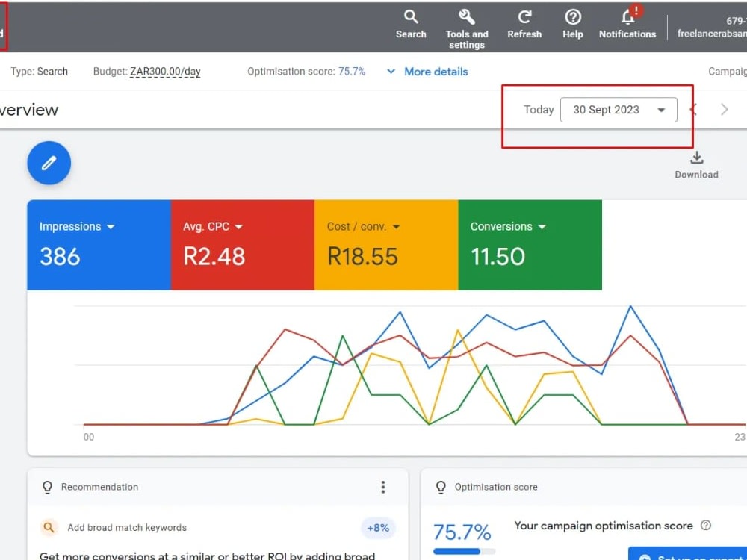Click the R2.48 Avg. CPC value
Viewport: 747px width, 560px height.
coord(214,257)
